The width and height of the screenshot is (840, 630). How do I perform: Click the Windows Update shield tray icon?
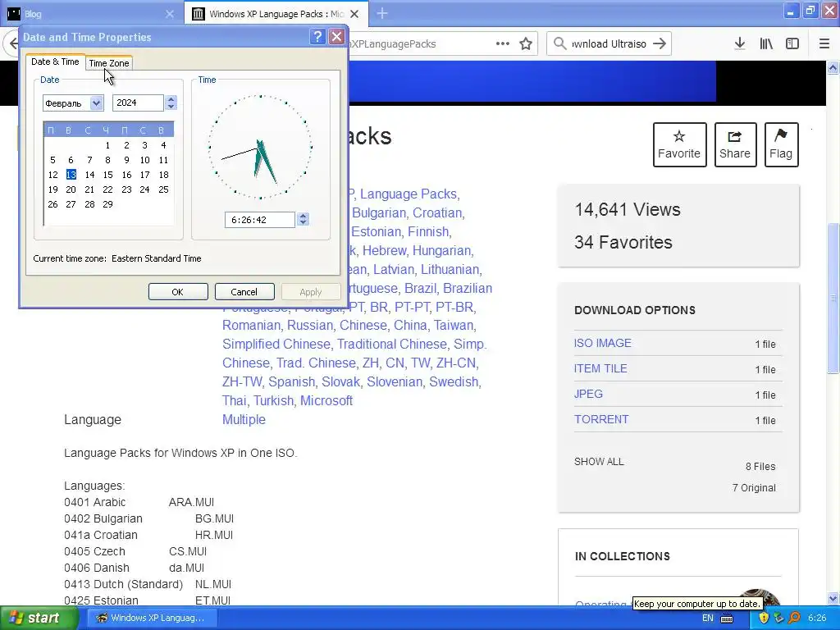(x=764, y=618)
